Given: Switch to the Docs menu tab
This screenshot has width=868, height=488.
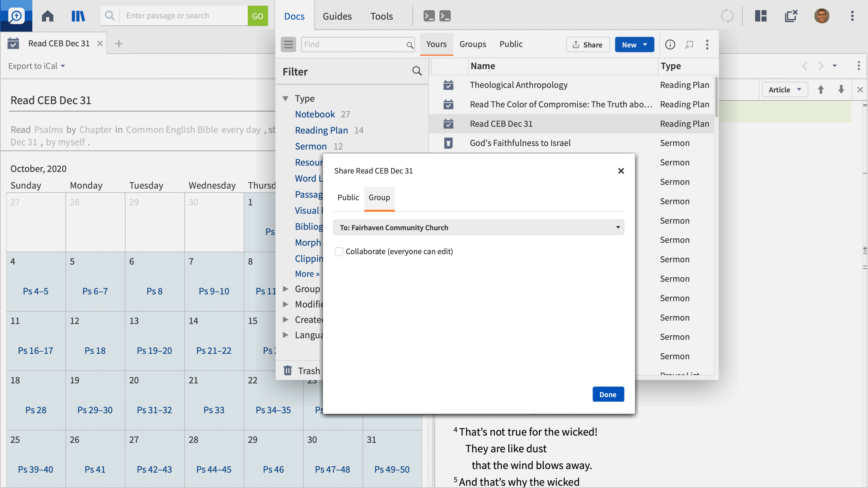Looking at the screenshot, I should point(294,16).
